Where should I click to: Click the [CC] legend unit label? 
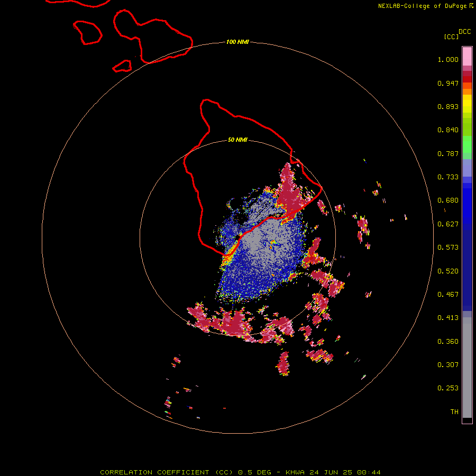coord(452,36)
